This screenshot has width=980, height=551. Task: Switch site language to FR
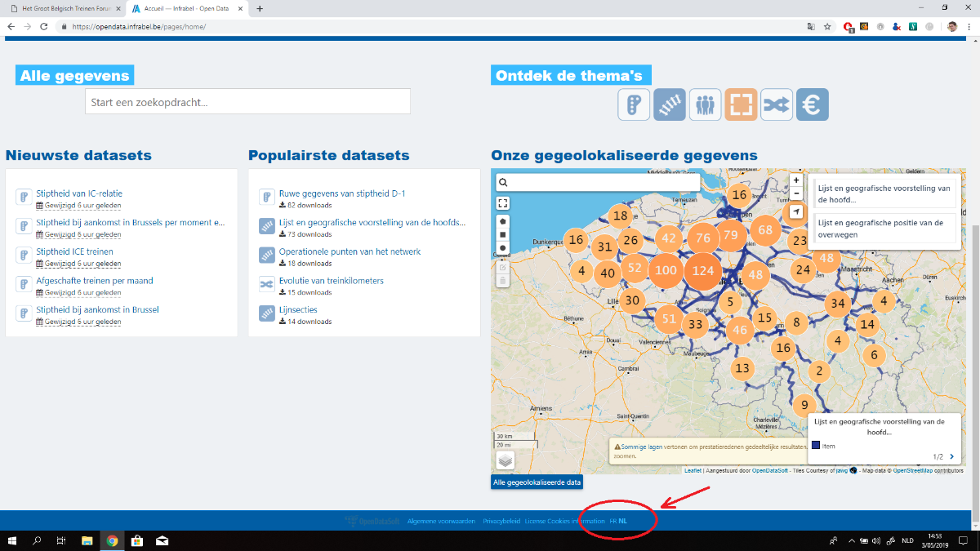612,521
